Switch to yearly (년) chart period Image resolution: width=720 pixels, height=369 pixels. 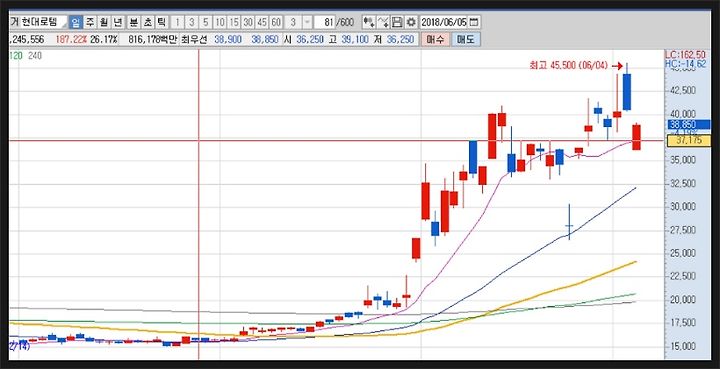118,22
